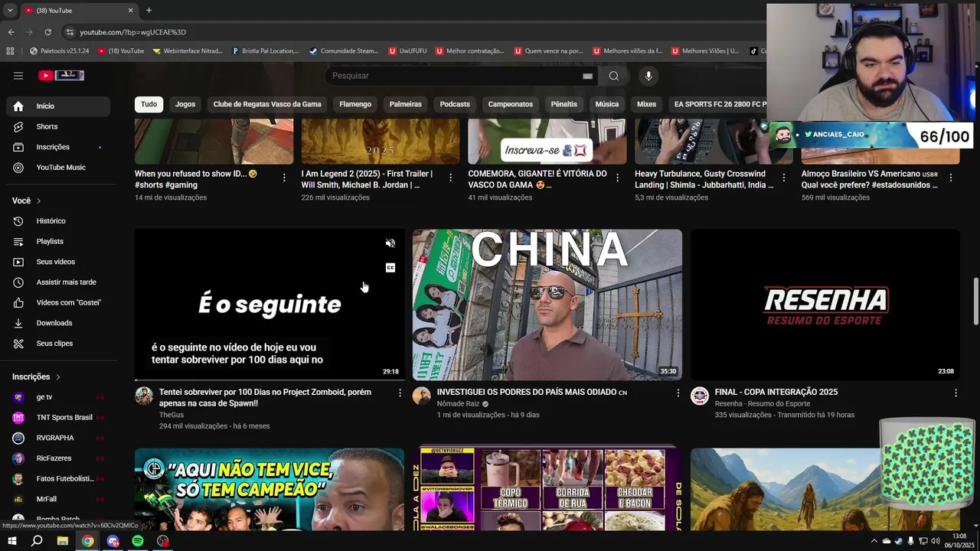This screenshot has height=551, width=980.
Task: Open the YouTube hamburger guide menu
Action: [x=18, y=76]
